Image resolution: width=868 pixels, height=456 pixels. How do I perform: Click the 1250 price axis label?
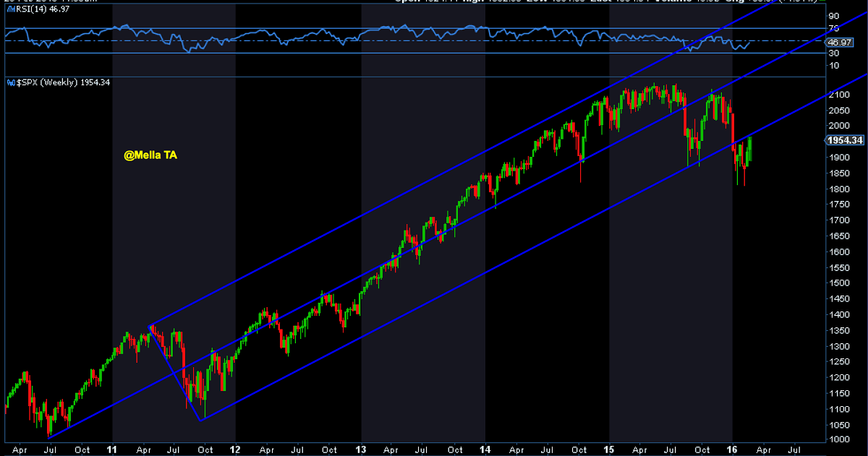[839, 362]
